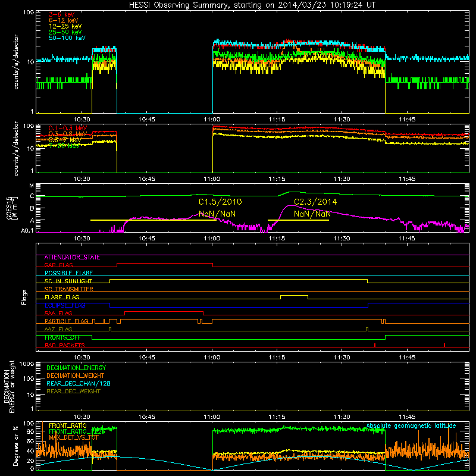
Task: Click the DECIMATION ENERGY or weight axis label
Action: (9, 386)
